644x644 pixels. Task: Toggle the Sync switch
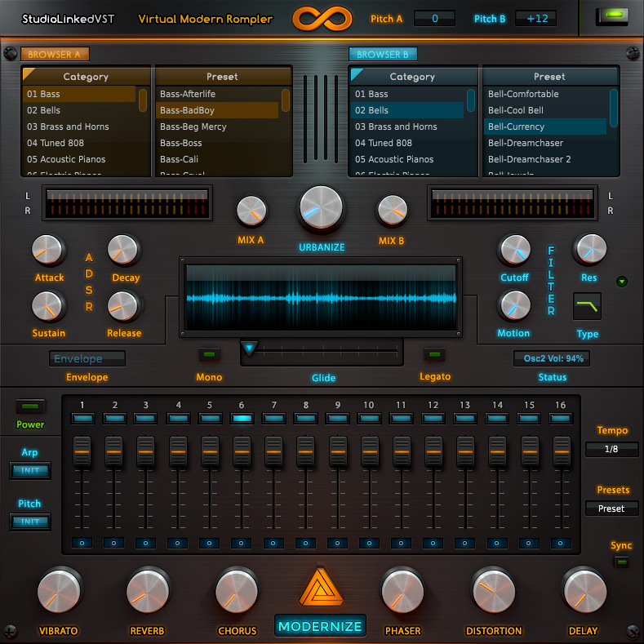point(621,562)
